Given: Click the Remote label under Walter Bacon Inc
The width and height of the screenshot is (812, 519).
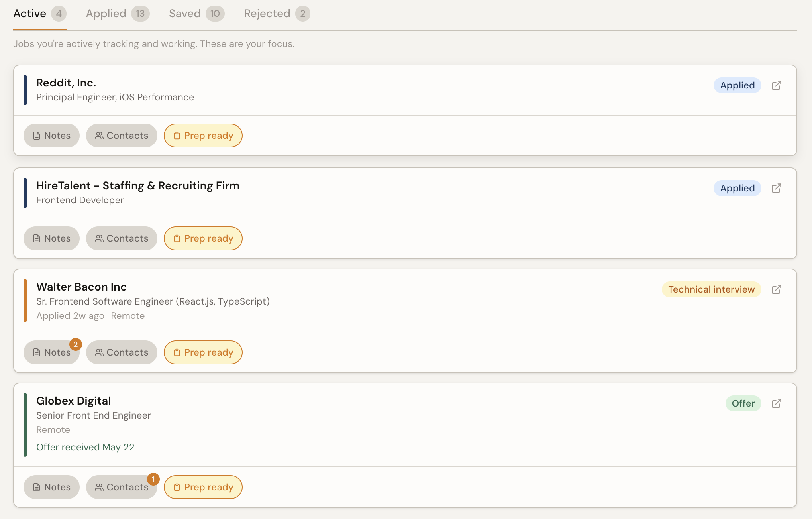Looking at the screenshot, I should 128,316.
